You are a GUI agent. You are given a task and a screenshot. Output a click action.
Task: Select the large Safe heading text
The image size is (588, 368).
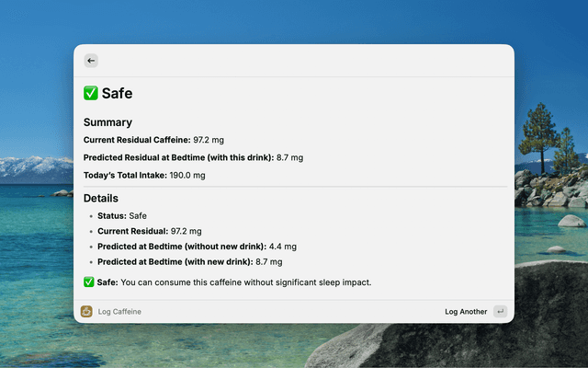(x=117, y=93)
